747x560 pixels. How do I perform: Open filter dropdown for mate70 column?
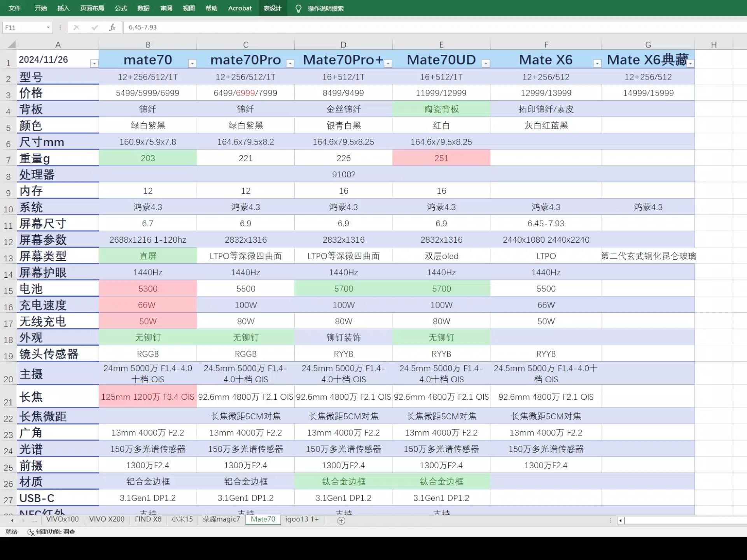coord(192,63)
